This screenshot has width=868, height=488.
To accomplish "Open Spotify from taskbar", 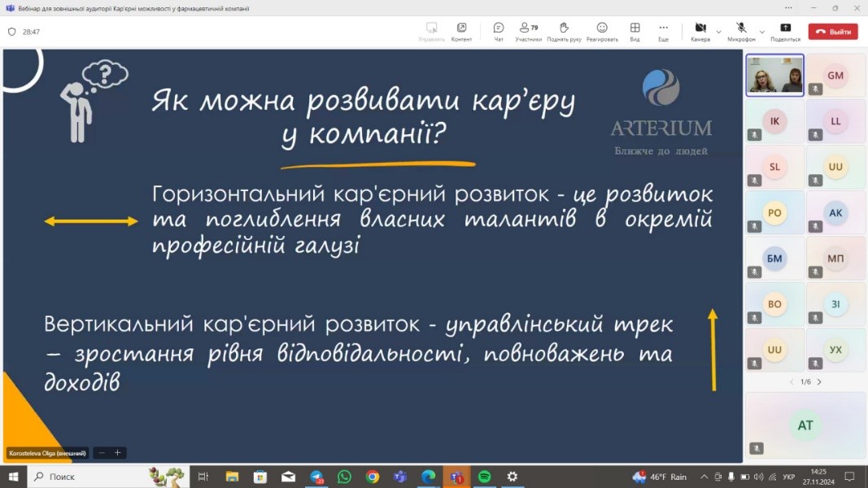I will pos(484,477).
